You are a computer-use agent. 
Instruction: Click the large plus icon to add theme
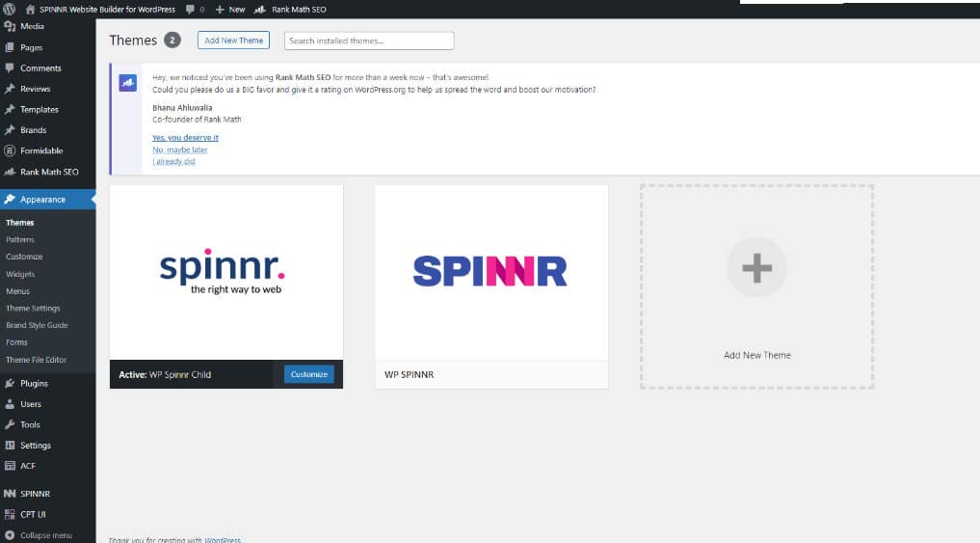click(x=756, y=267)
